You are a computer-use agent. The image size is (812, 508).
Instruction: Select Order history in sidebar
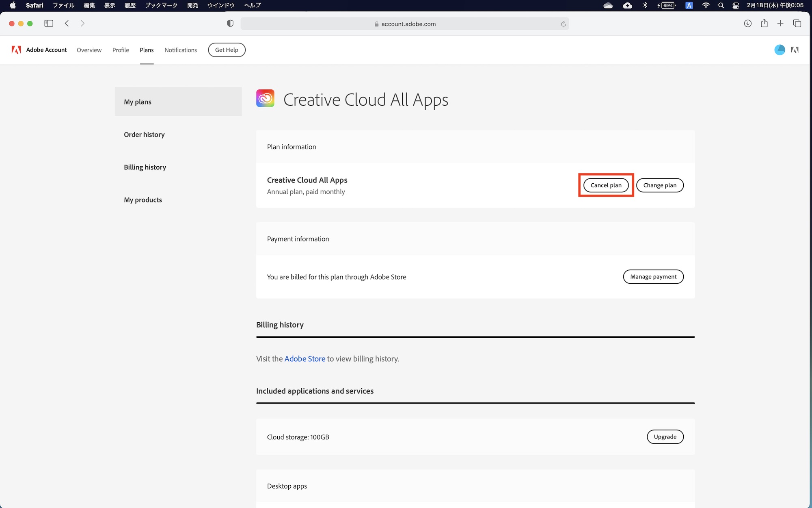pos(144,135)
